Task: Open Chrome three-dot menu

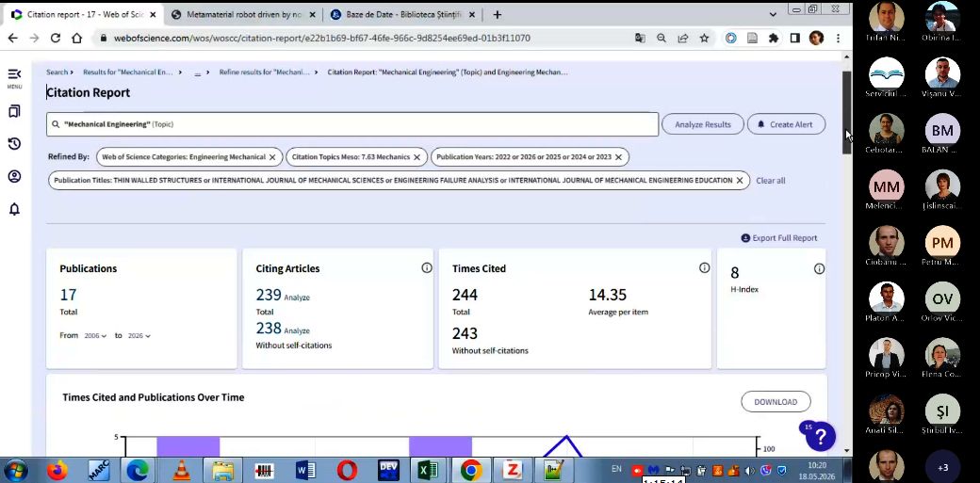Action: (838, 38)
